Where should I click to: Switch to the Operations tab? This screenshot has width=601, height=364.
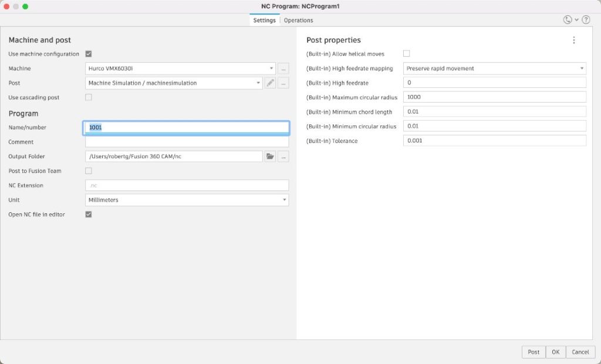298,21
